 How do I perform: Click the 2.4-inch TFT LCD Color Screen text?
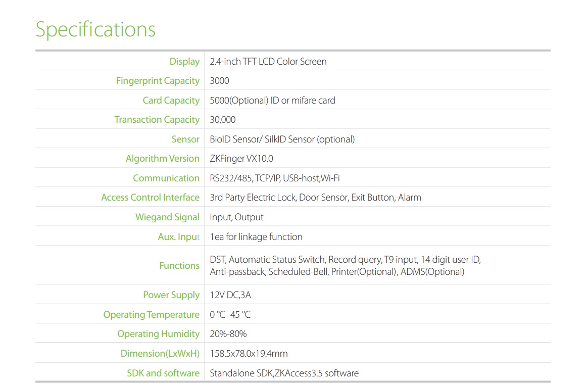[268, 61]
